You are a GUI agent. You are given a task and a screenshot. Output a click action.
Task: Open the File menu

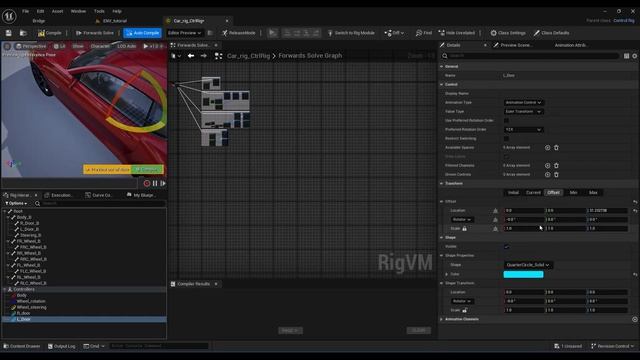(x=26, y=11)
